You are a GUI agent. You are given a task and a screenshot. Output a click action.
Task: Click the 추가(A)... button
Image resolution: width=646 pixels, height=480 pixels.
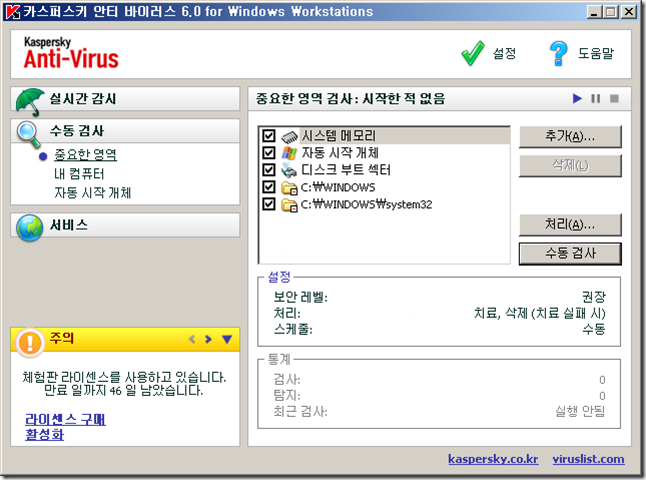tap(570, 136)
